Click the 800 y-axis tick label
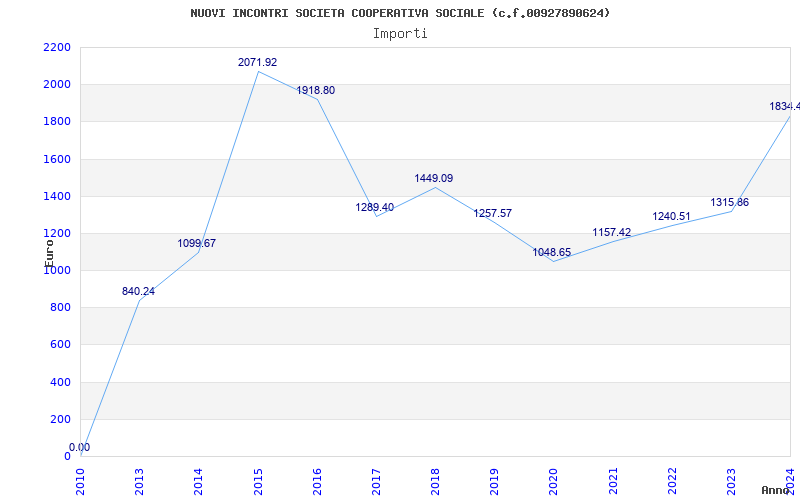This screenshot has width=800, height=500. 61,308
